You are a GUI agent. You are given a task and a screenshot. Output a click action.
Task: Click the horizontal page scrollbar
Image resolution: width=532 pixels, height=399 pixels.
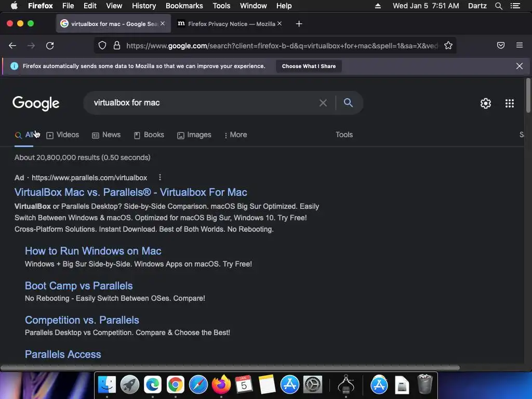230,367
